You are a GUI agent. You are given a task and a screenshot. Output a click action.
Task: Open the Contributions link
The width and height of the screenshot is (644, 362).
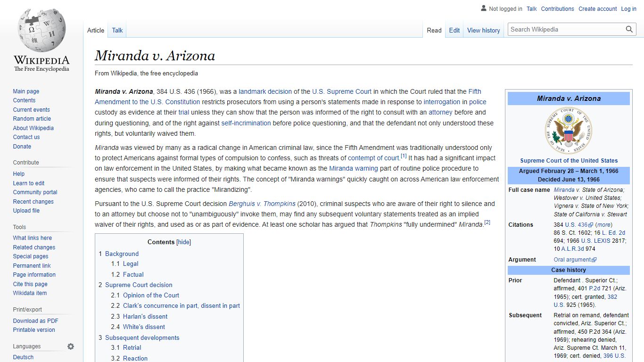(x=558, y=8)
